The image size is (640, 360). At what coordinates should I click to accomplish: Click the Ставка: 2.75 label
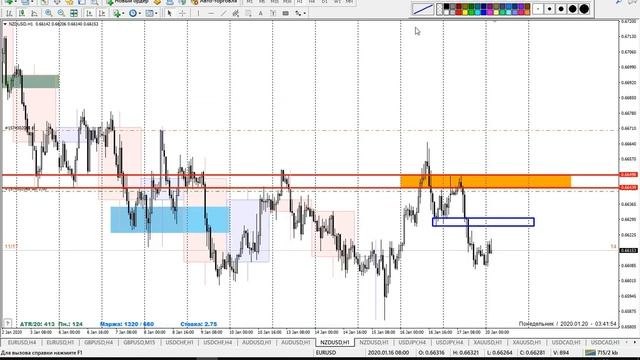[199, 324]
